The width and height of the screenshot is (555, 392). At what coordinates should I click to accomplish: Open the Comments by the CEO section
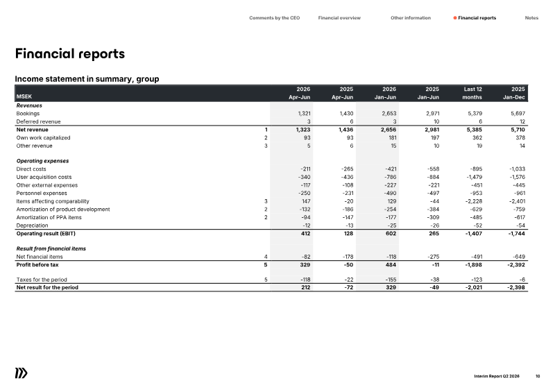click(x=274, y=18)
